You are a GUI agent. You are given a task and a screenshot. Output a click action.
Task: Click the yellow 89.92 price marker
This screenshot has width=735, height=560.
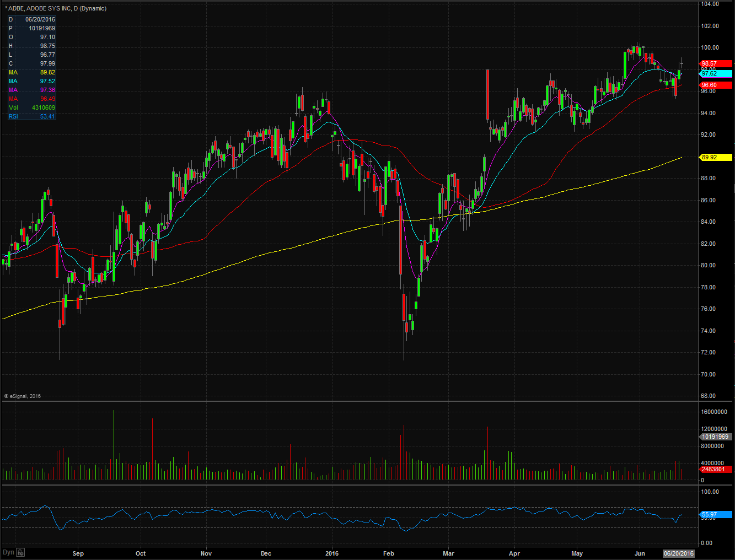pyautogui.click(x=715, y=157)
